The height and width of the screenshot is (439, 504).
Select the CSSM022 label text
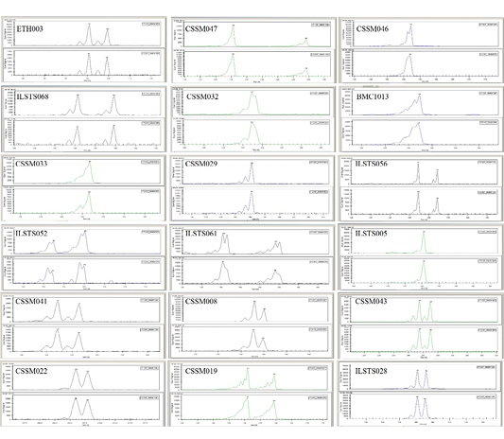tap(31, 371)
